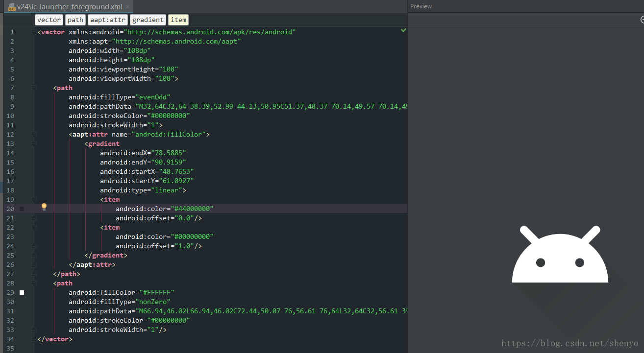Click the Preview panel title
Screen dimensions: 644x353
421,6
